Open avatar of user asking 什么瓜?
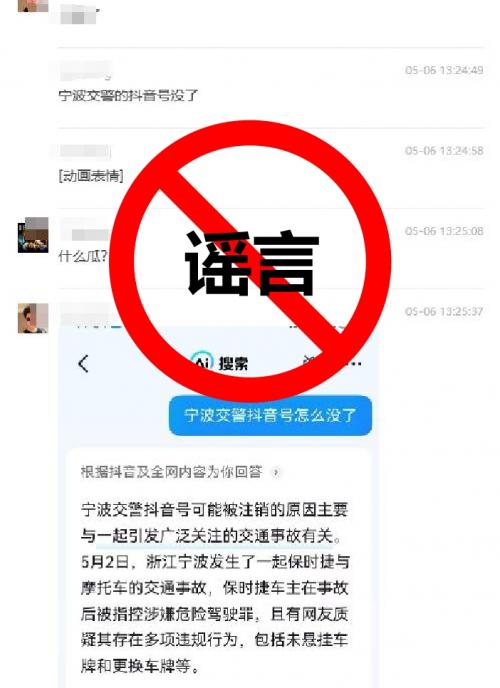The height and width of the screenshot is (688, 500). click(x=33, y=235)
